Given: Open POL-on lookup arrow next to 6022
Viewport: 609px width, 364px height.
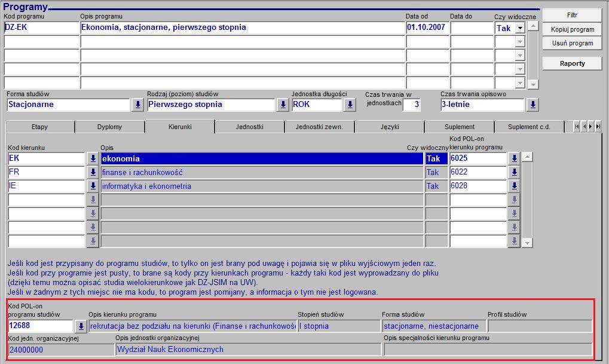Looking at the screenshot, I should click(514, 173).
